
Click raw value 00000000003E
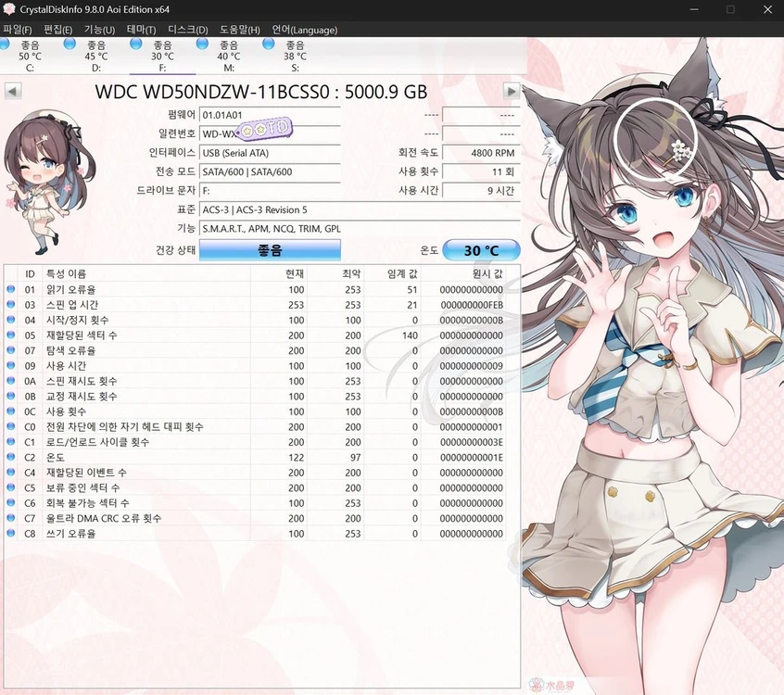pos(472,442)
